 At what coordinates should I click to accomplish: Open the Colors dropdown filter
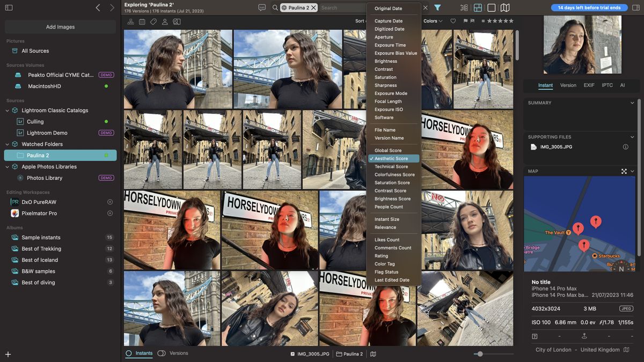click(431, 21)
